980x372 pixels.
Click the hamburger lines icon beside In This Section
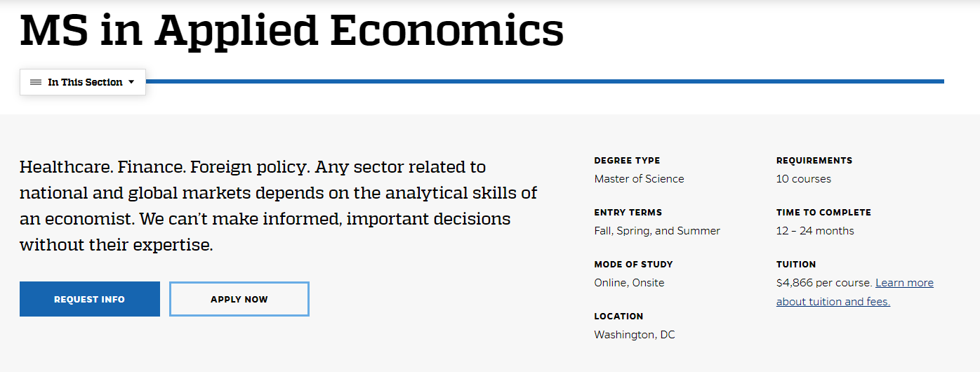tap(36, 82)
